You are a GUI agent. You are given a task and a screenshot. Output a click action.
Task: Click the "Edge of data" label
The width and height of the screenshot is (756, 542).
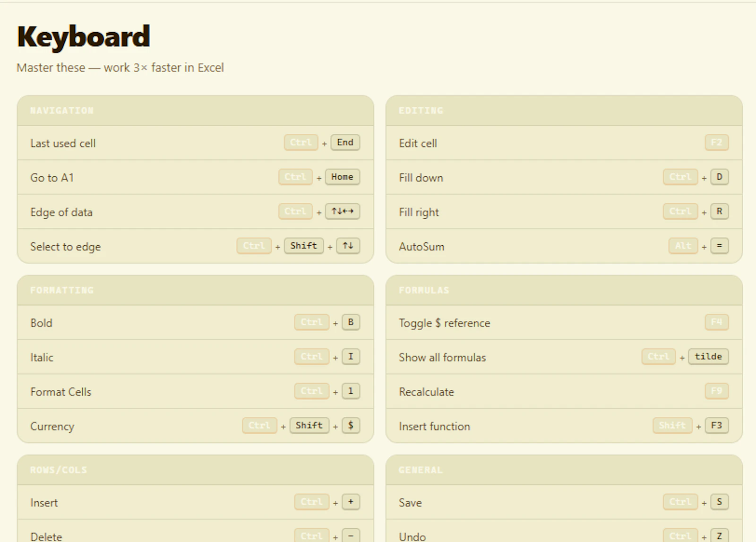61,212
